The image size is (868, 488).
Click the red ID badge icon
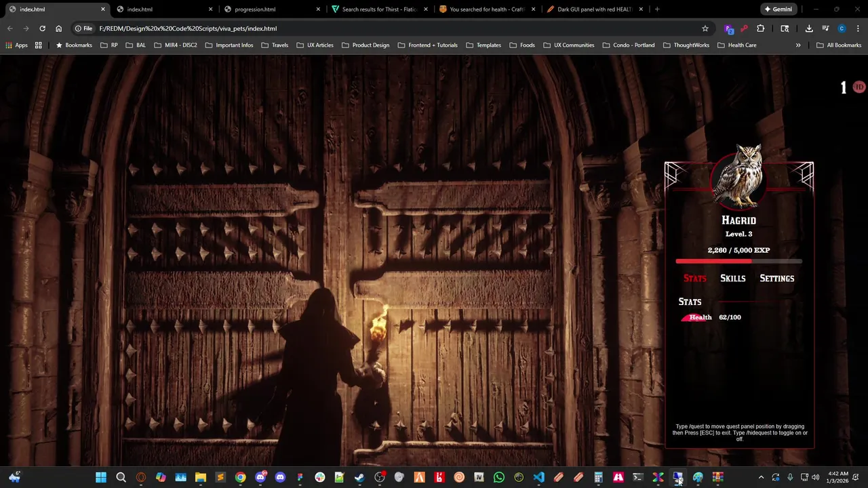[859, 87]
